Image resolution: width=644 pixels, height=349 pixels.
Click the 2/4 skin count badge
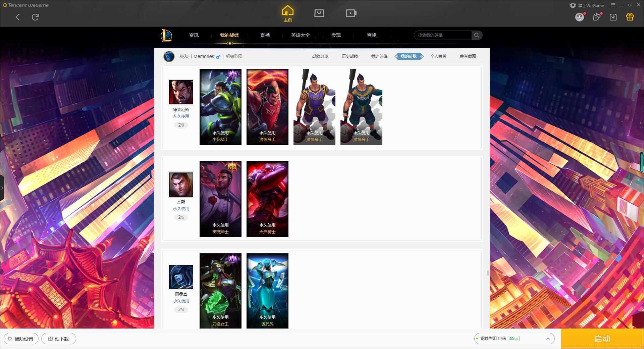(181, 310)
